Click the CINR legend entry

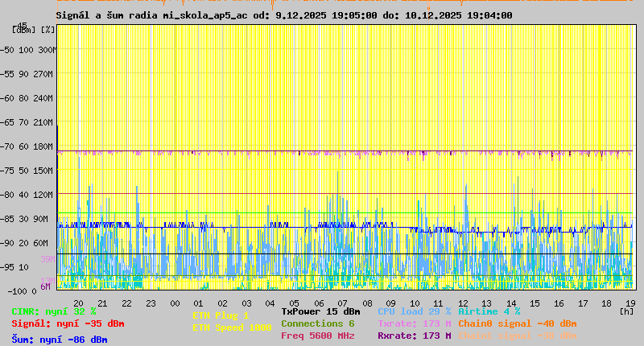(x=53, y=311)
